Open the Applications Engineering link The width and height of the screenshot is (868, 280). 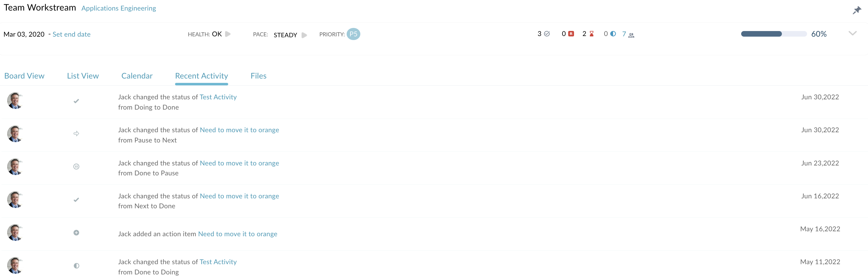coord(119,8)
